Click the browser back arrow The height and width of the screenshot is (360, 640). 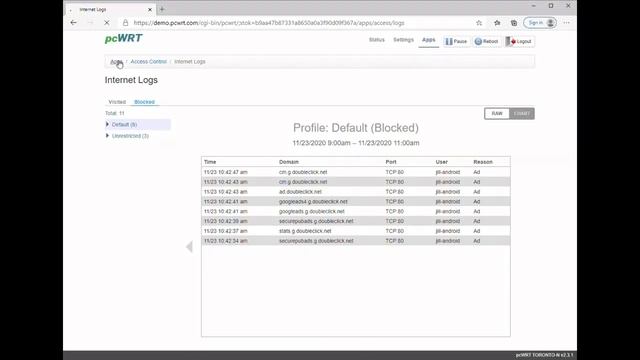[x=73, y=23]
